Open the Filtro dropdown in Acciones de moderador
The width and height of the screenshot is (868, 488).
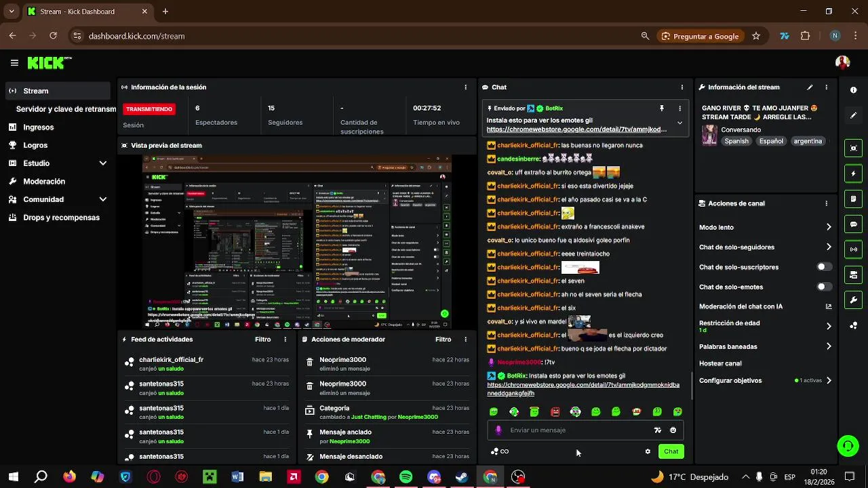pos(443,340)
